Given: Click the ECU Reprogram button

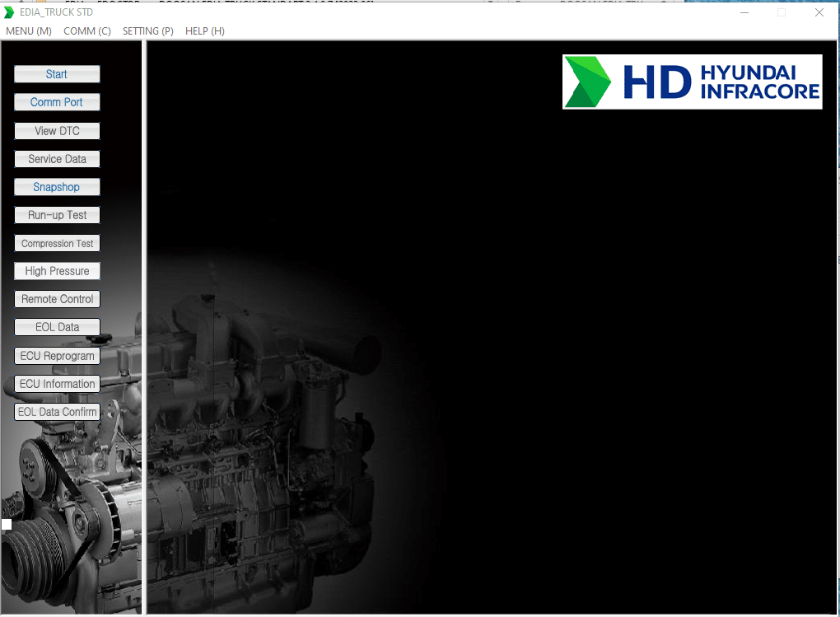Looking at the screenshot, I should pos(57,356).
